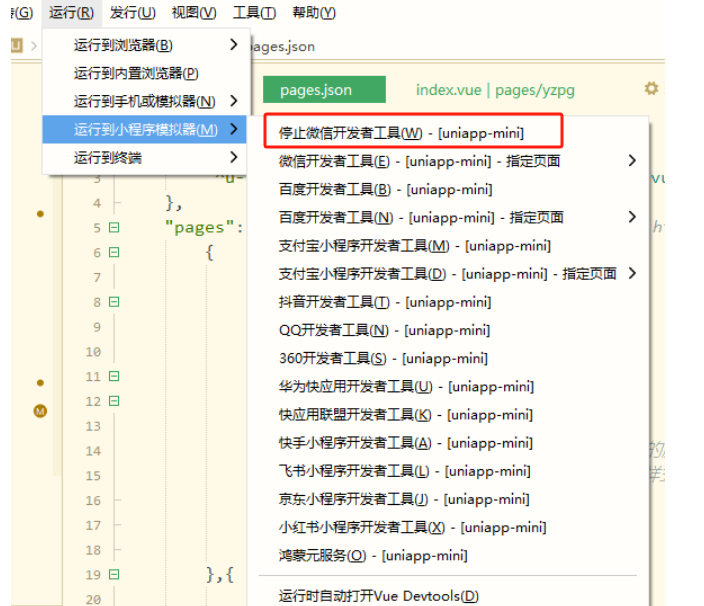Open the 工具(T) menu
704x606 pixels.
254,13
